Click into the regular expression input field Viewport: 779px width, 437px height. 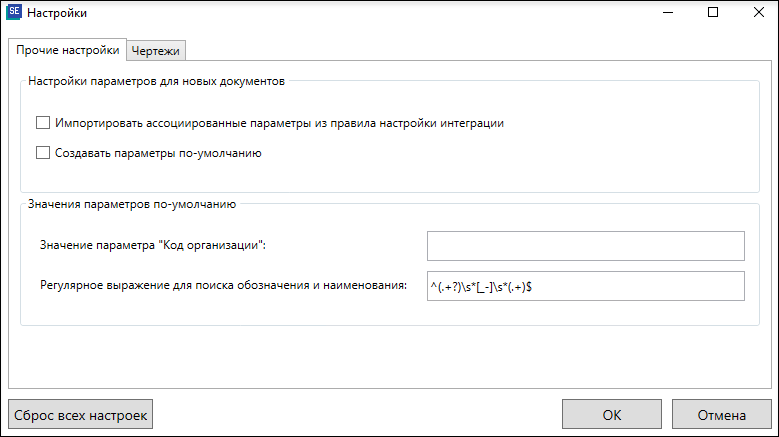pos(586,286)
